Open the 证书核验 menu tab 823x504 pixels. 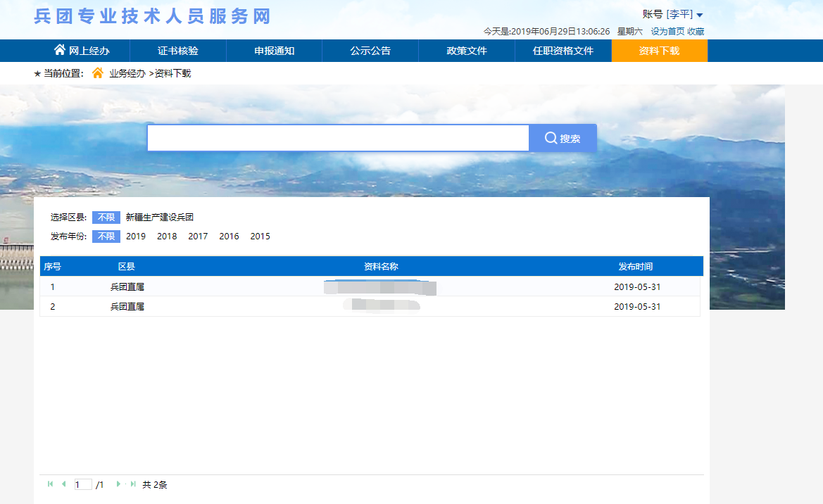click(178, 51)
